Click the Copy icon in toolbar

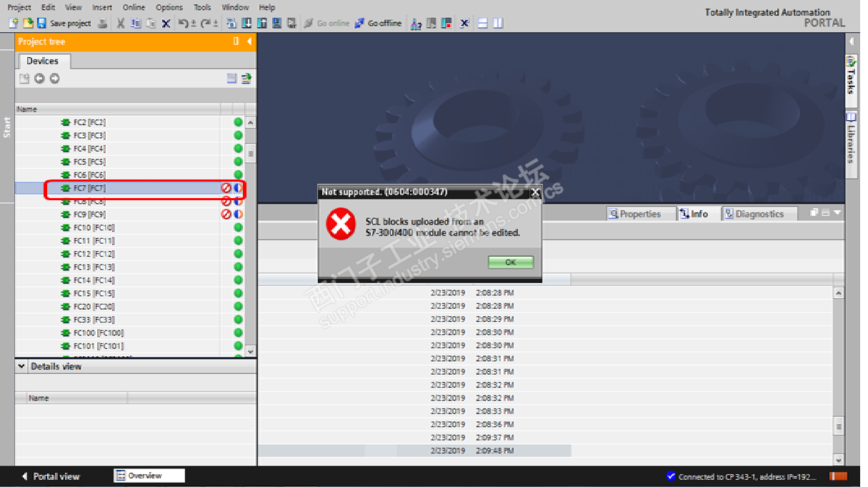136,23
